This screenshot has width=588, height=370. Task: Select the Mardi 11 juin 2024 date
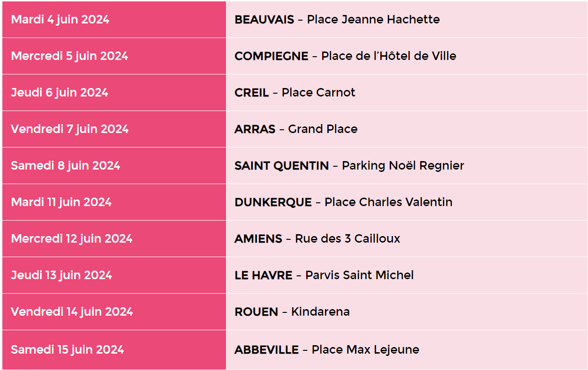(x=61, y=202)
